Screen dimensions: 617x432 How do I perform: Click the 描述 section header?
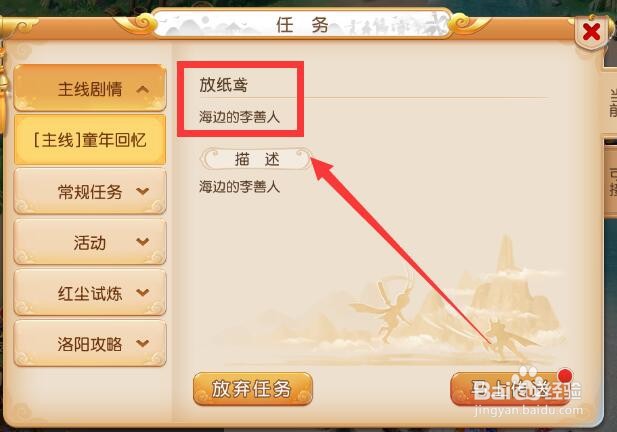(x=257, y=159)
